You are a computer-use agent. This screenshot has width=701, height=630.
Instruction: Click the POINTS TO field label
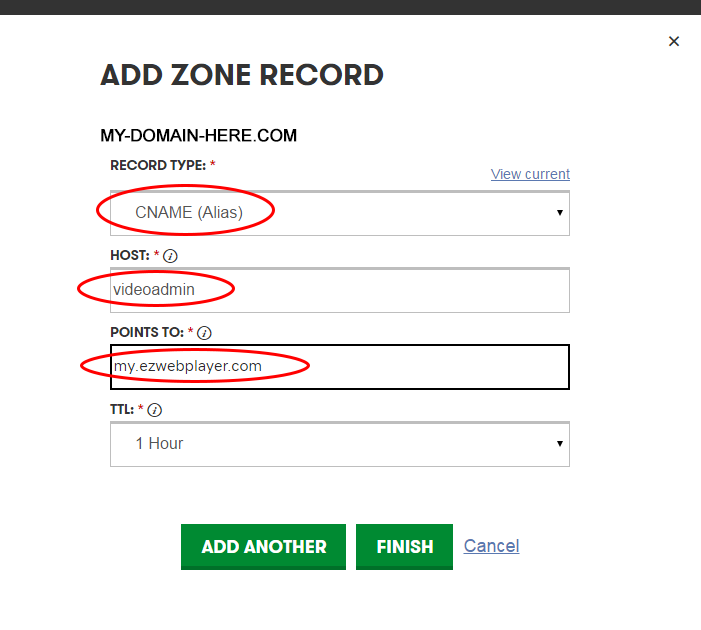click(x=147, y=332)
